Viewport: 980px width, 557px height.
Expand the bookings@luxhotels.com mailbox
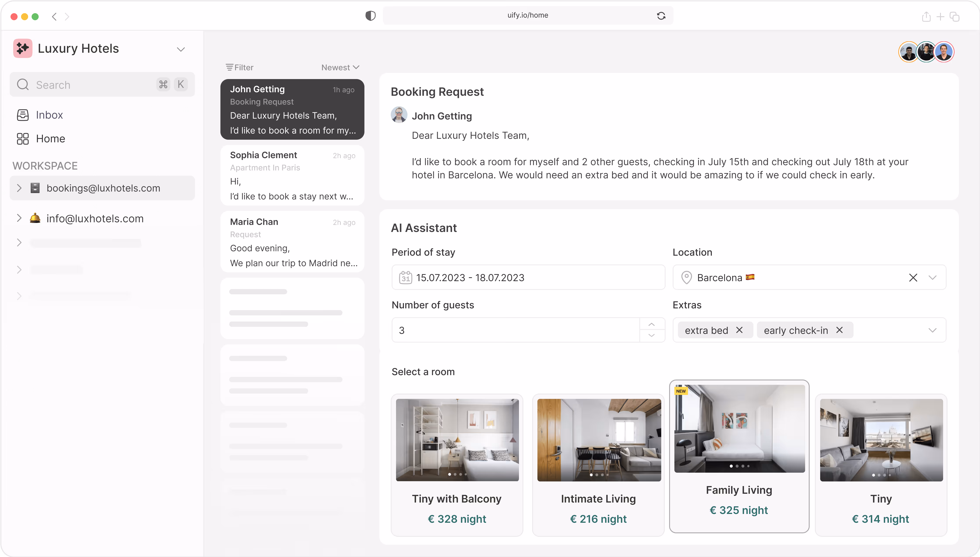19,188
